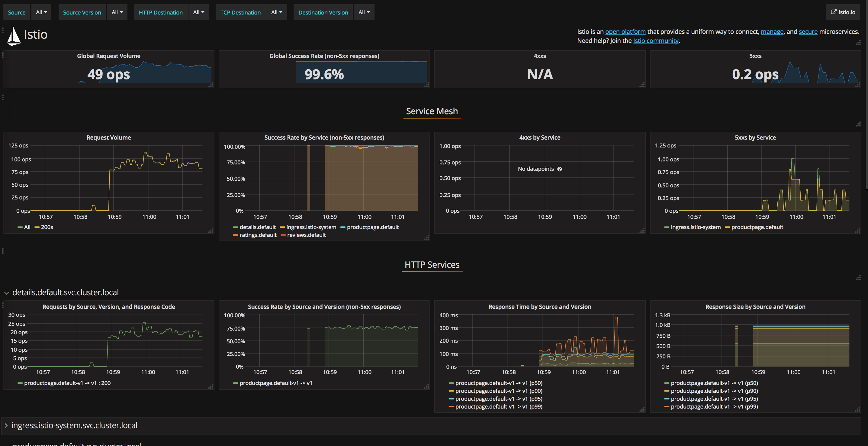Toggle productpage.default-v1 (p99) in Response Time legend
This screenshot has height=446, width=868.
coord(499,406)
